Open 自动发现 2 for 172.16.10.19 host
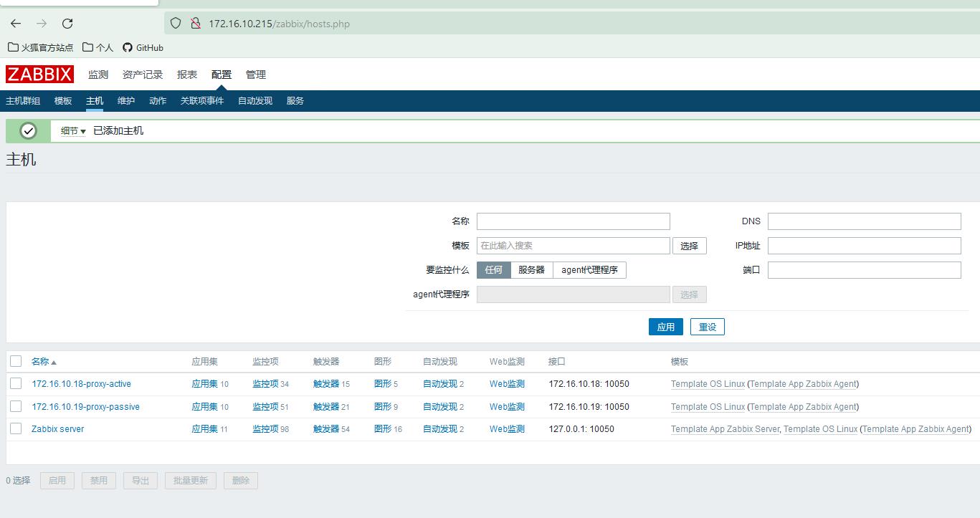 point(440,407)
